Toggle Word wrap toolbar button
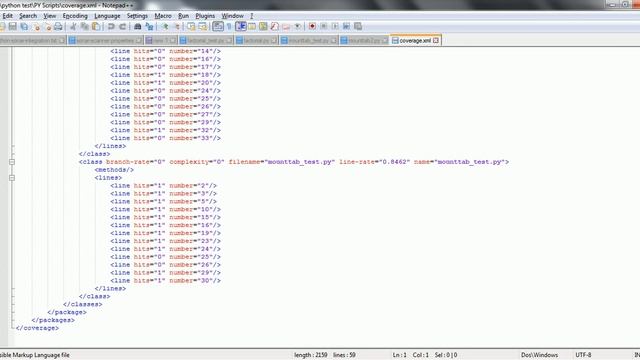The image size is (640, 360). [x=218, y=27]
